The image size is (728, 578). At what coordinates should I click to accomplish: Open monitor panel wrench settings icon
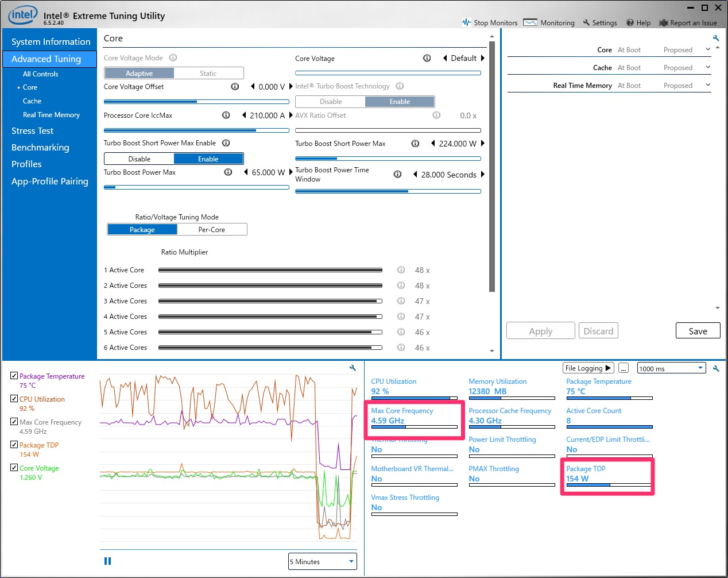(716, 368)
